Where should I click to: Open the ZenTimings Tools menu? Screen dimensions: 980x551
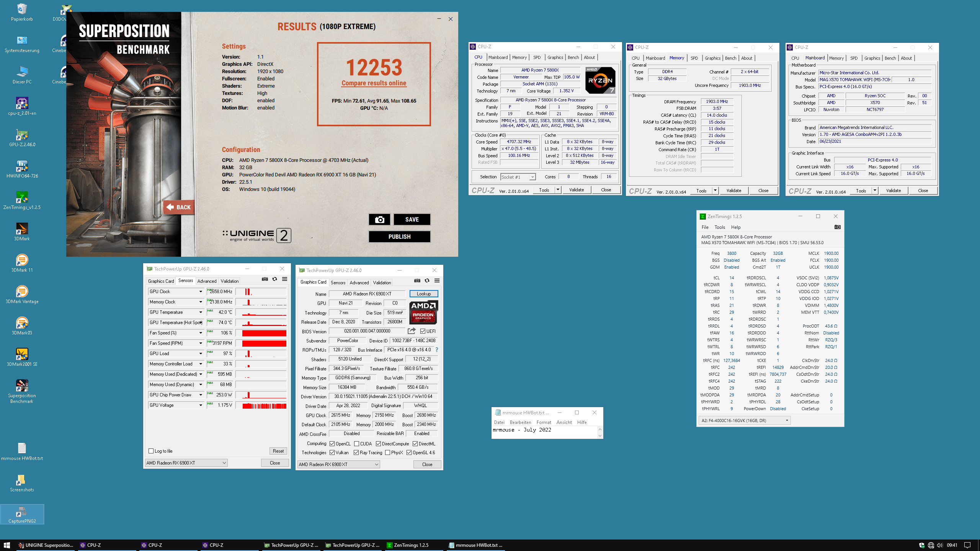coord(720,227)
